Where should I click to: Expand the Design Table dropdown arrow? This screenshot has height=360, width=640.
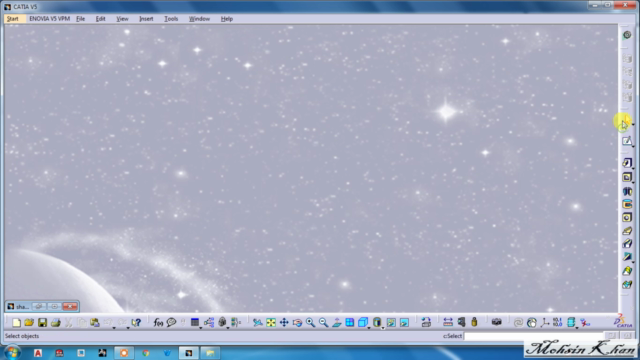(x=200, y=328)
